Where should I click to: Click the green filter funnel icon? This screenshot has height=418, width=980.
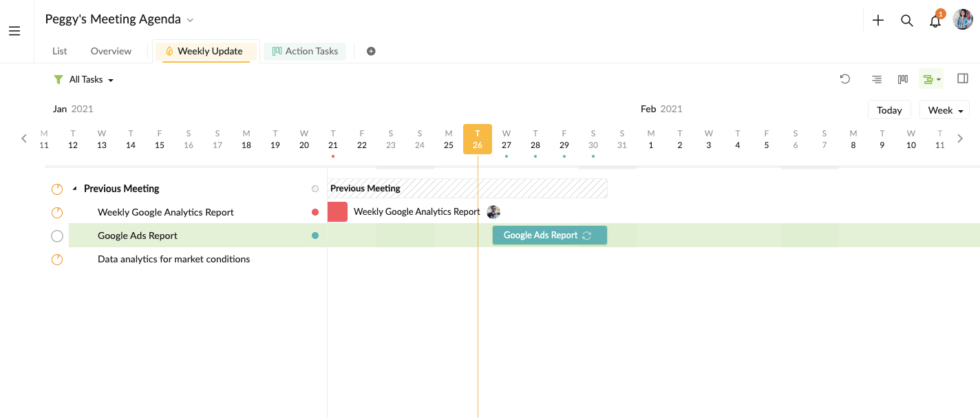58,80
